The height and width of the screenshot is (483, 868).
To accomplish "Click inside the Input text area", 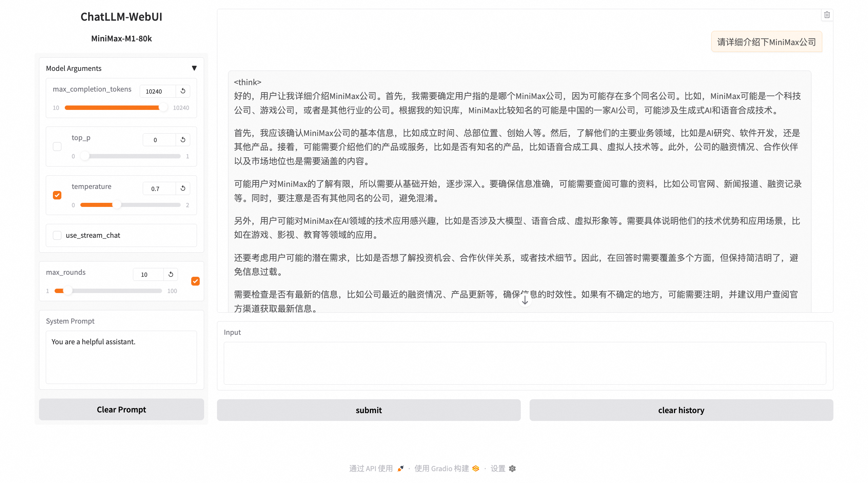I will (x=525, y=363).
